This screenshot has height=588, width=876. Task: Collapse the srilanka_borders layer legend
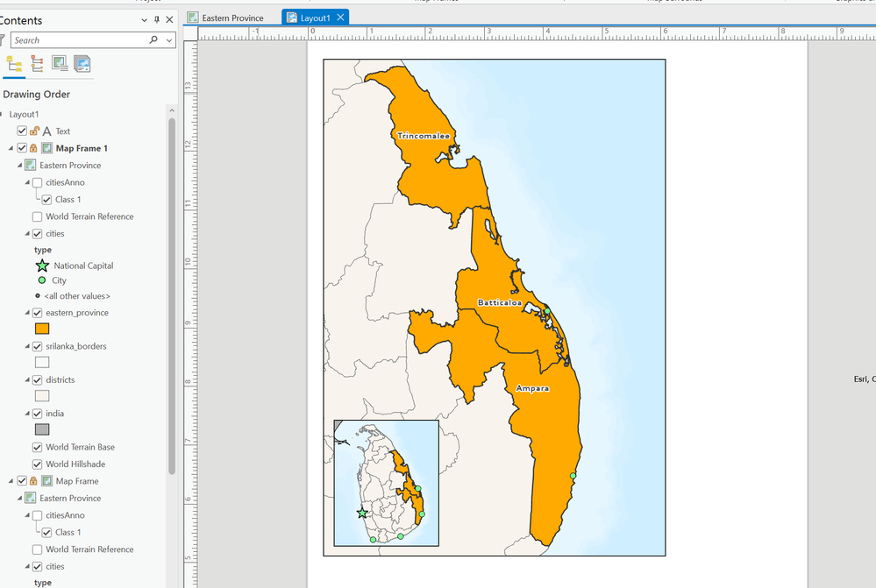click(27, 346)
